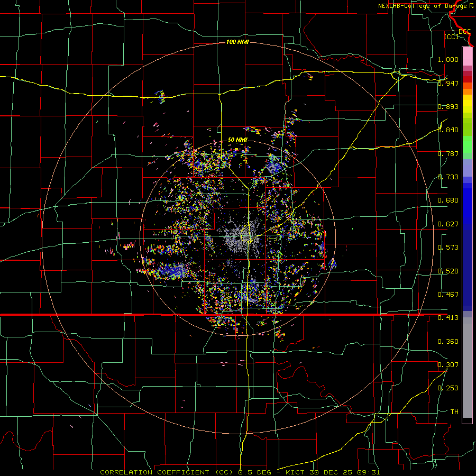Click the [CC] legend unit label
Image resolution: width=476 pixels, height=476 pixels.
452,36
